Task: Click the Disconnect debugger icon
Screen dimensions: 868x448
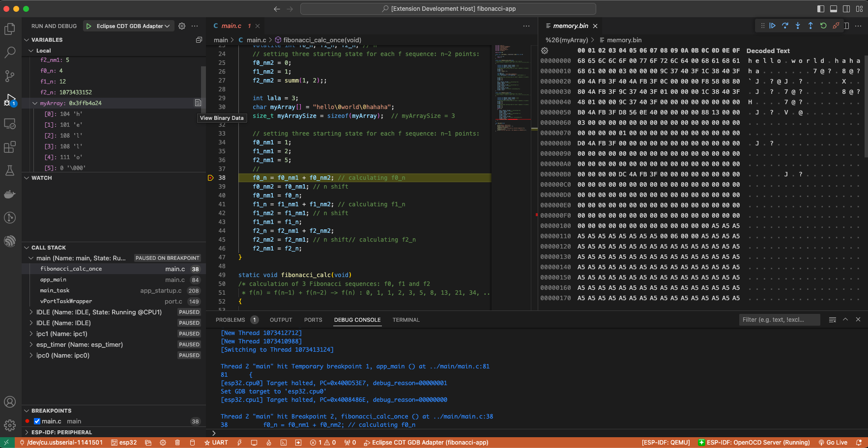Action: click(x=836, y=26)
